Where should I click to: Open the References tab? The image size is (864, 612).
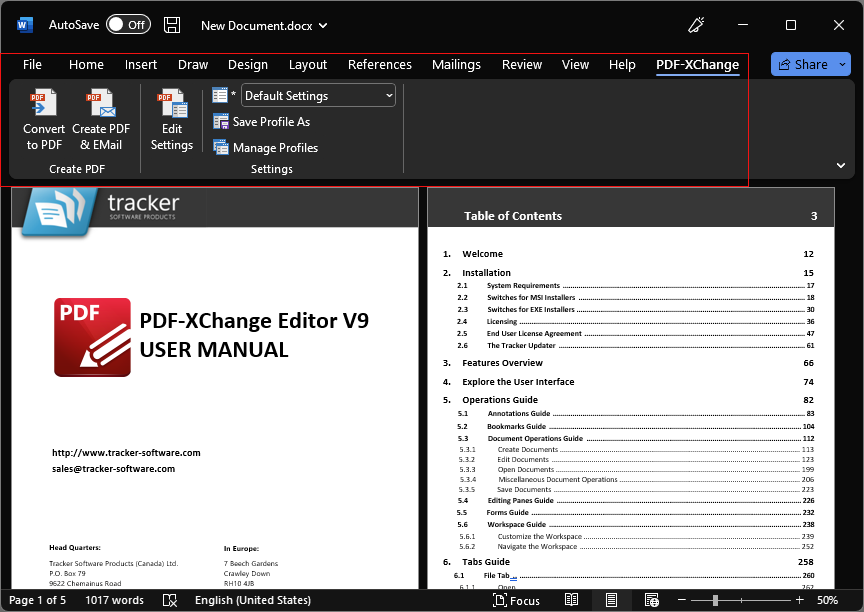coord(380,64)
